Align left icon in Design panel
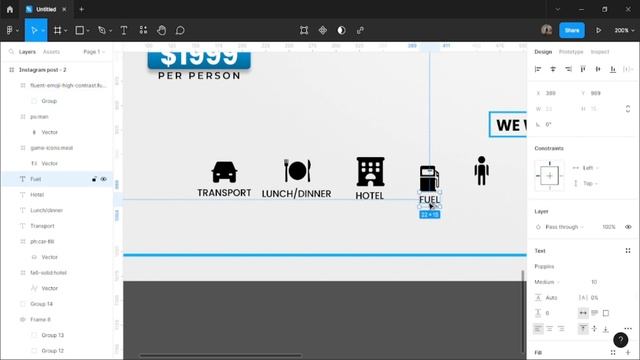The image size is (640, 360). pos(538,69)
